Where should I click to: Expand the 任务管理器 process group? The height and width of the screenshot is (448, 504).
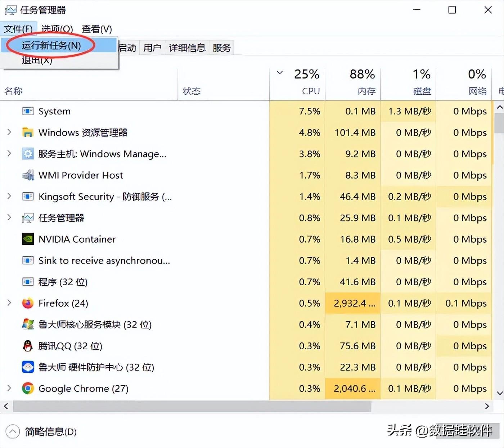9,218
